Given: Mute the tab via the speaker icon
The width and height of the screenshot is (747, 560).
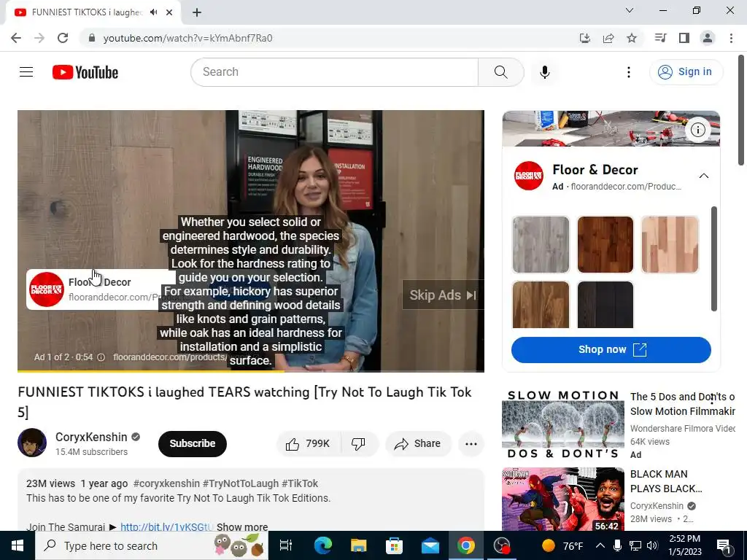Looking at the screenshot, I should pyautogui.click(x=153, y=12).
